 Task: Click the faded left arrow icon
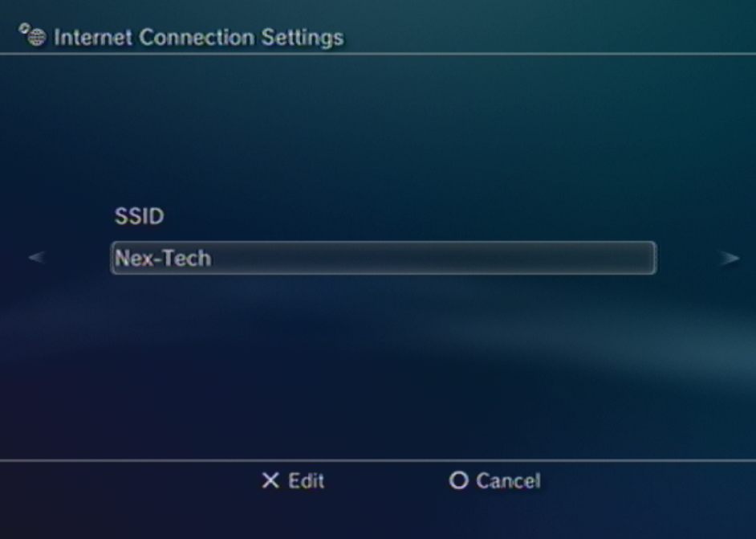[37, 257]
